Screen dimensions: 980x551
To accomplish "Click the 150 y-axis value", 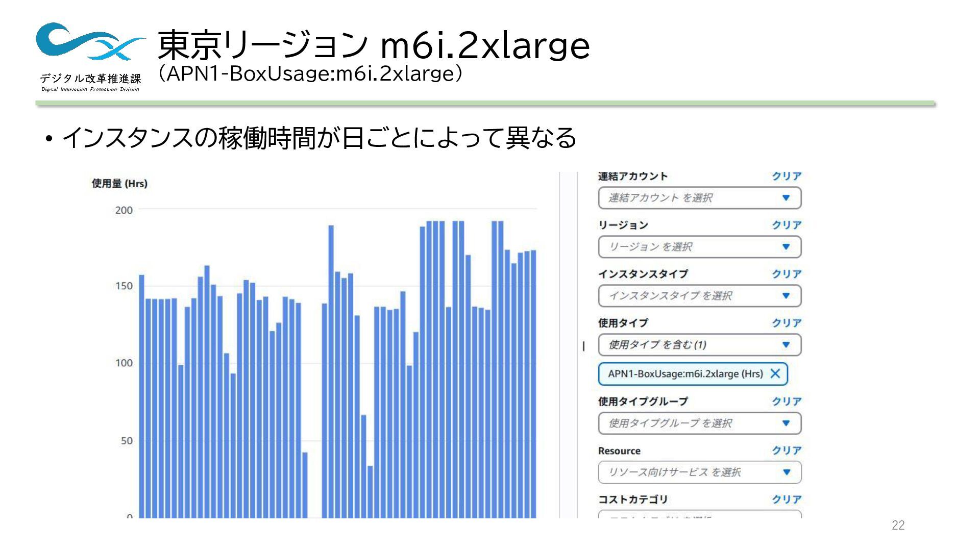I will 124,286.
